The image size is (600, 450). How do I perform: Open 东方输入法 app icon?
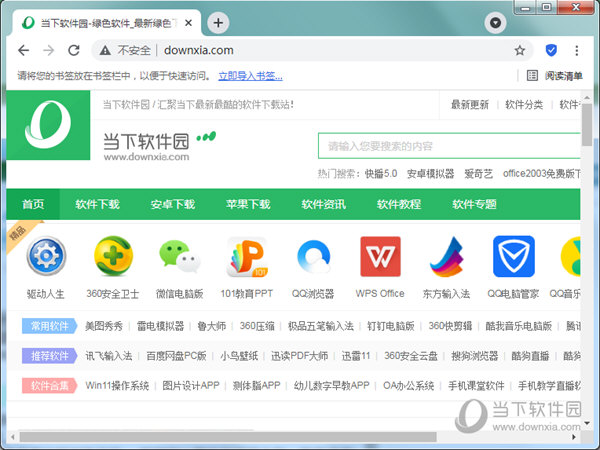tap(447, 256)
